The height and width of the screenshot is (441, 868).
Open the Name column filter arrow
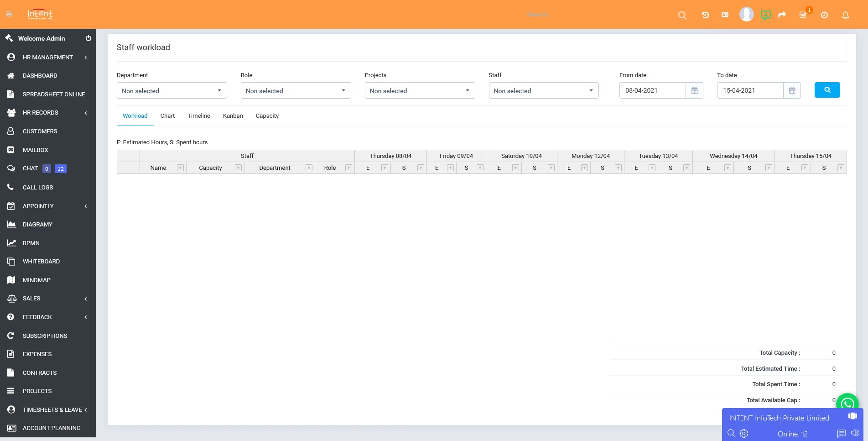[x=180, y=168]
